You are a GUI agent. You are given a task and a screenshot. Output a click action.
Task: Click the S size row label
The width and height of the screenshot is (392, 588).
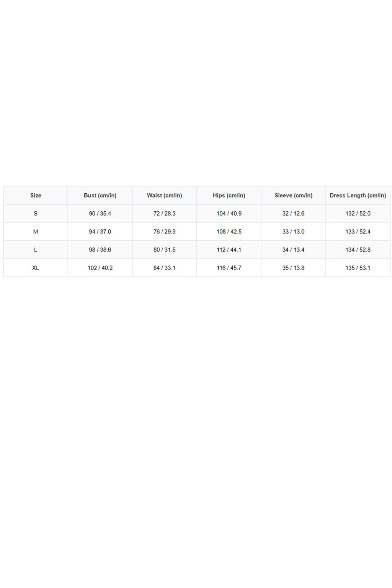(36, 214)
